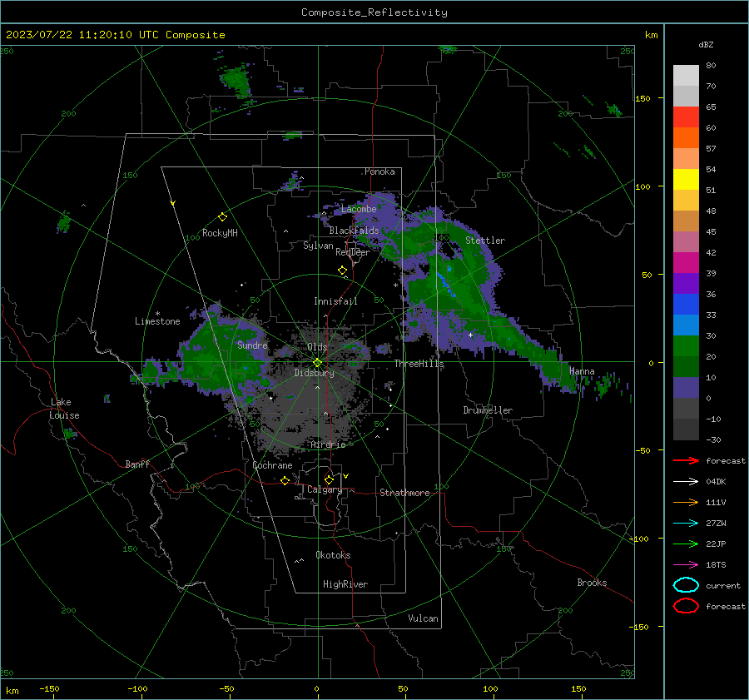Click the RockyMH label
The image size is (749, 700).
[x=220, y=233]
